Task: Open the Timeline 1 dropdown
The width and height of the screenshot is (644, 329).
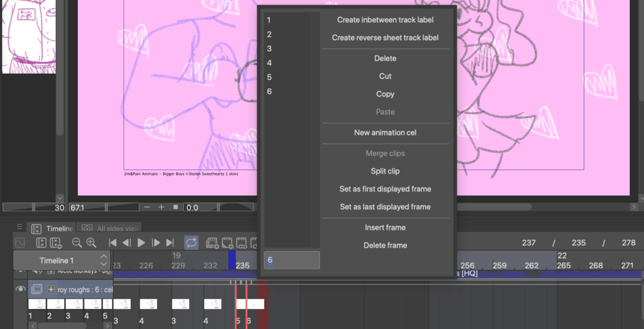Action: [104, 260]
